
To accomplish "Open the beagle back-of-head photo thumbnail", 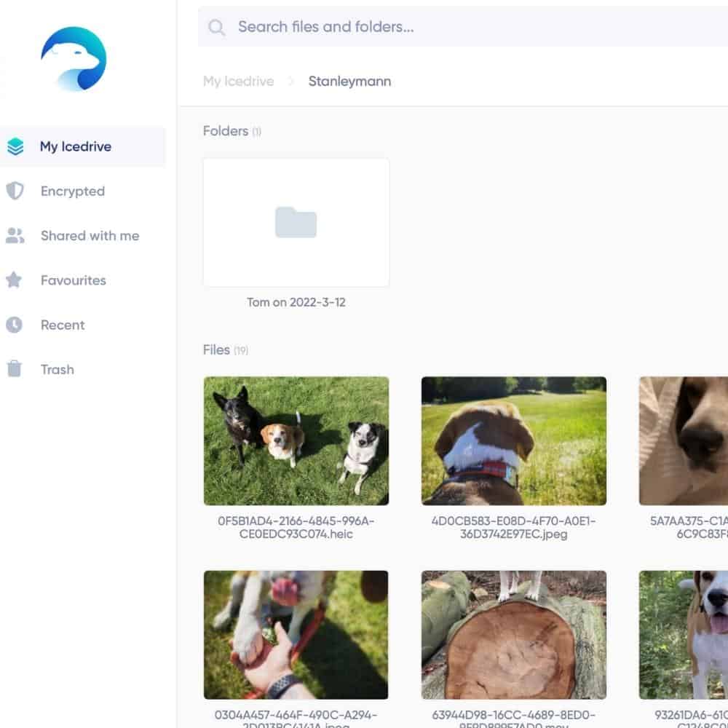I will [x=514, y=440].
